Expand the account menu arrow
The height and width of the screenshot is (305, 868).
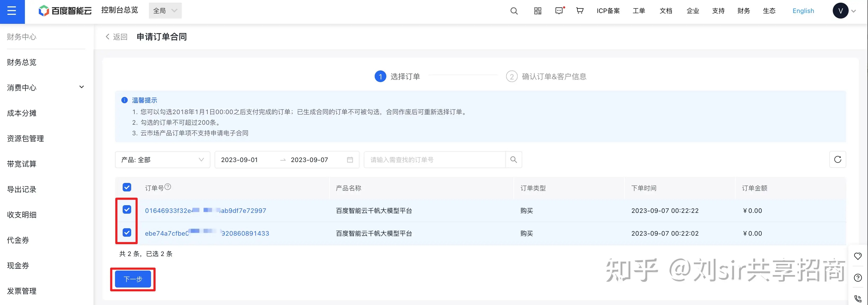853,11
